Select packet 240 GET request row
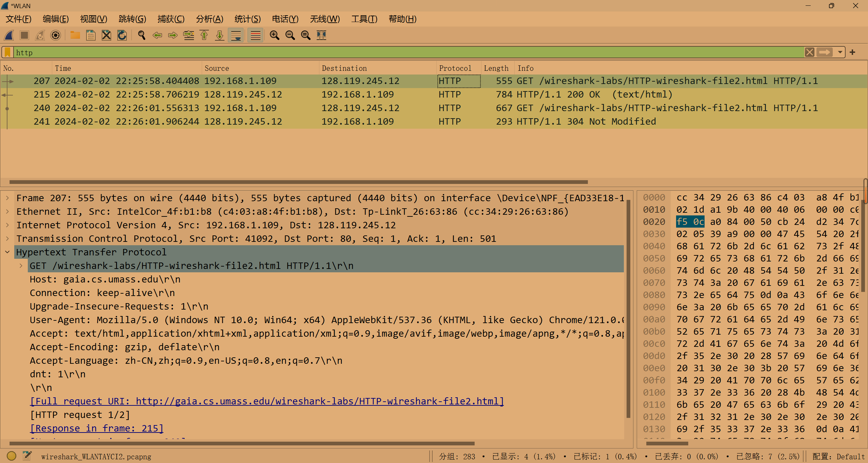 (434, 108)
